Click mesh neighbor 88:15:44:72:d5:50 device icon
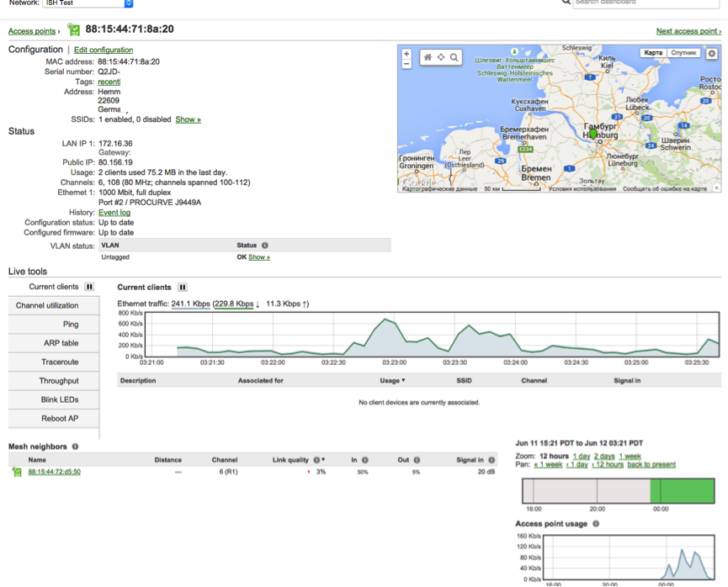Screen dimensions: 728x587 click(x=17, y=472)
